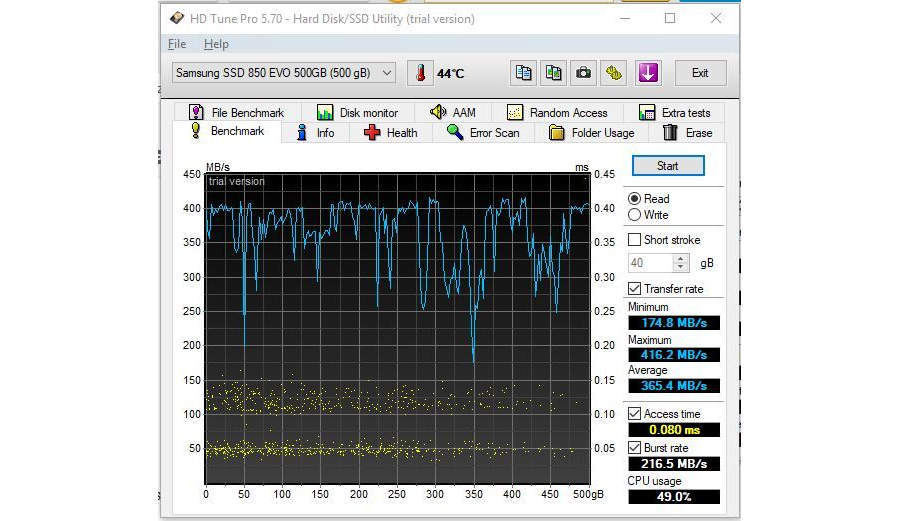This screenshot has height=521, width=900.
Task: Enable the Short stroke checkbox
Action: point(634,239)
